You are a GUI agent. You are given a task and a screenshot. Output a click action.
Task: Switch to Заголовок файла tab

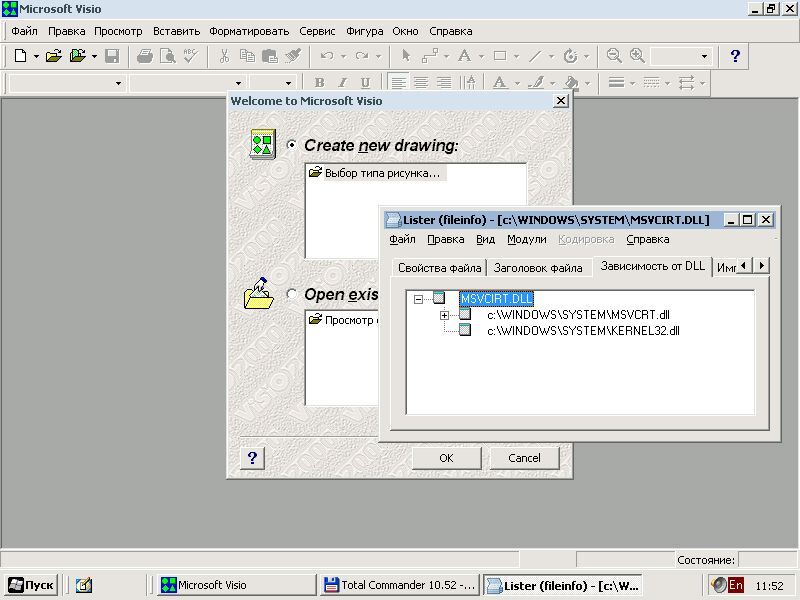pos(538,268)
